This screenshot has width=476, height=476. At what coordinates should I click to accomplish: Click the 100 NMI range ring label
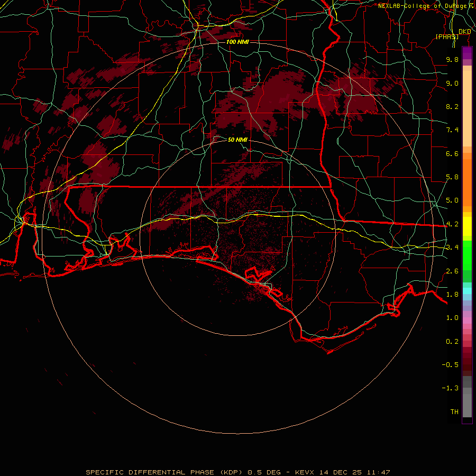(x=237, y=42)
